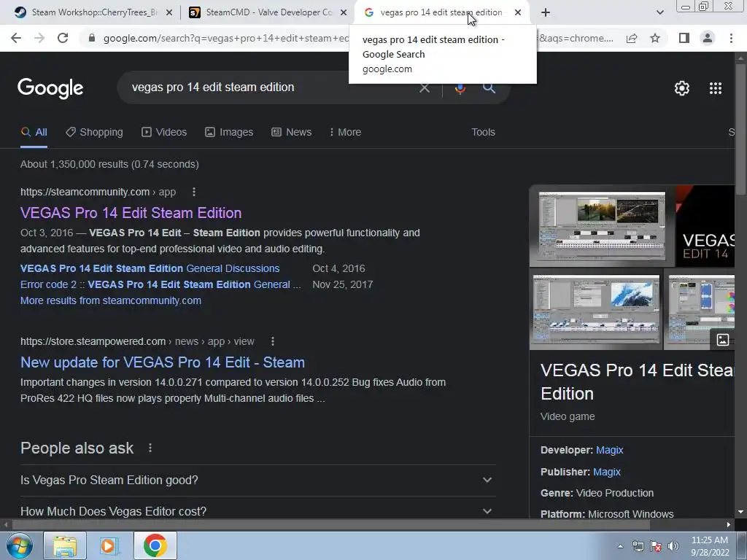Image resolution: width=747 pixels, height=560 pixels.
Task: Open the taskbar clock showing 11:25 AM
Action: click(x=709, y=545)
